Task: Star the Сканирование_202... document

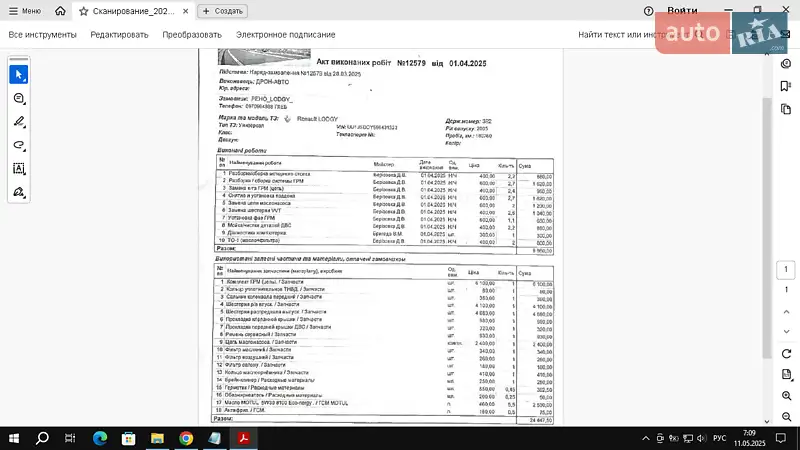Action: (84, 11)
